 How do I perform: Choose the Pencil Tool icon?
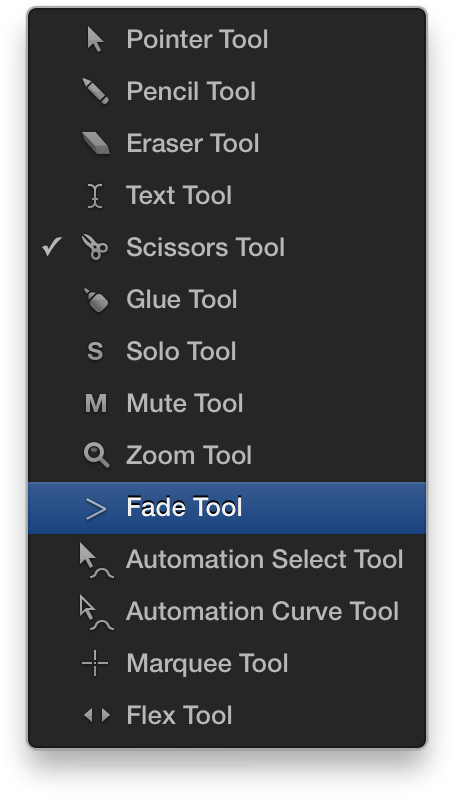[x=95, y=91]
